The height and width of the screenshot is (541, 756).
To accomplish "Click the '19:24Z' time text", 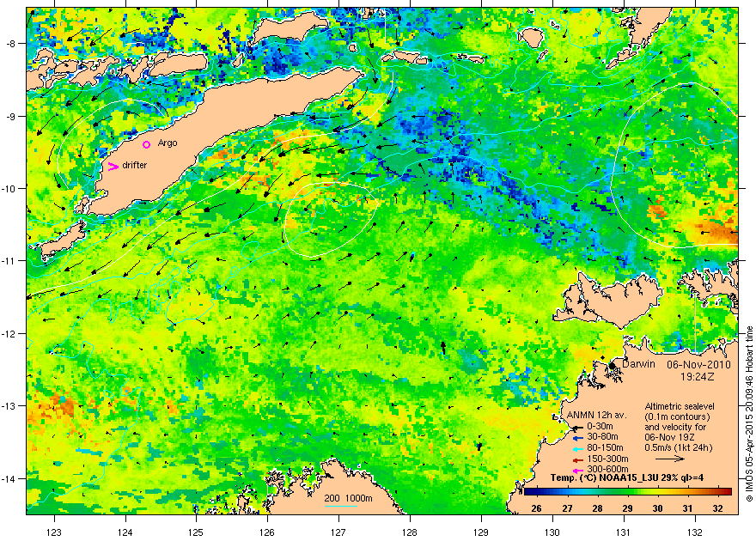I will [698, 376].
